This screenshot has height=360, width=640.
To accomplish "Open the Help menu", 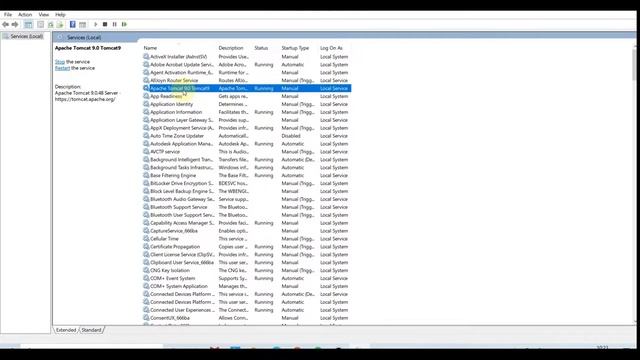I will click(60, 15).
